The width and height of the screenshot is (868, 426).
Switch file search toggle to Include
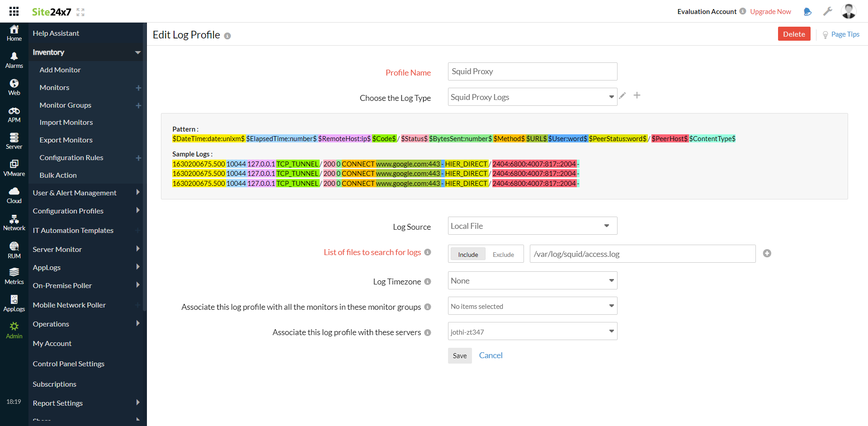[x=468, y=254]
